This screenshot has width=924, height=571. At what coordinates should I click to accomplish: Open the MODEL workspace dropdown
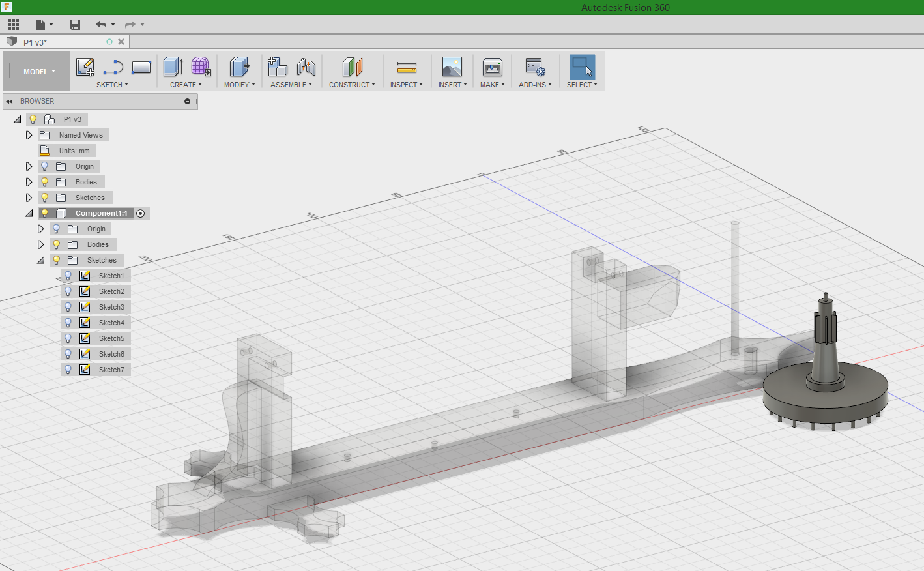pyautogui.click(x=39, y=72)
